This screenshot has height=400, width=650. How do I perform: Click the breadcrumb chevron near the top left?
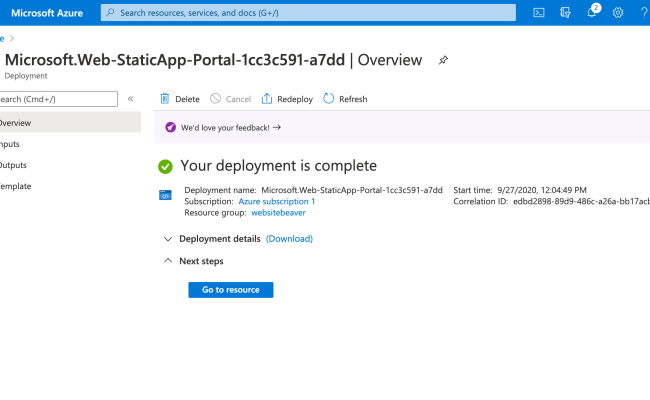click(x=12, y=39)
